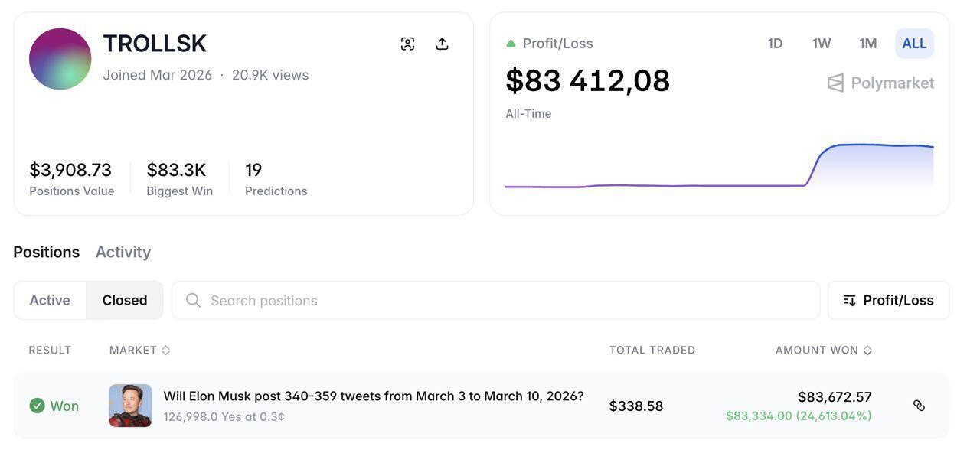Viewport: 980px width, 450px height.
Task: Click the Market column sort arrows
Action: 166,351
